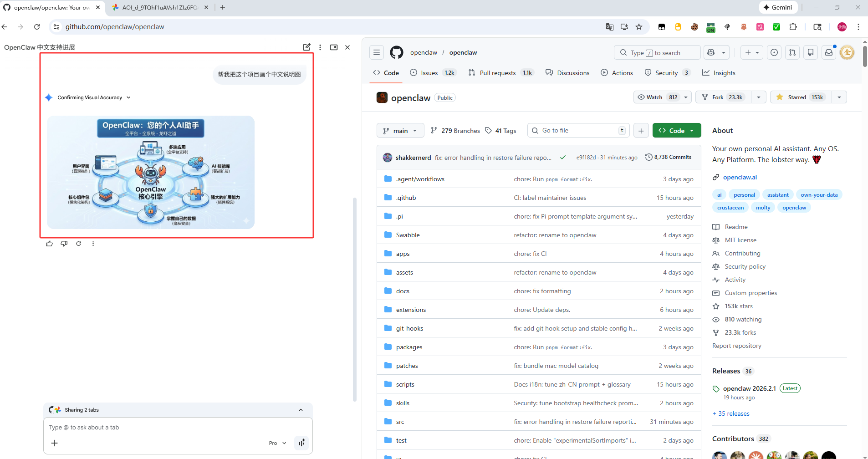The height and width of the screenshot is (459, 868).
Task: View the 35 more releases link
Action: click(x=731, y=413)
